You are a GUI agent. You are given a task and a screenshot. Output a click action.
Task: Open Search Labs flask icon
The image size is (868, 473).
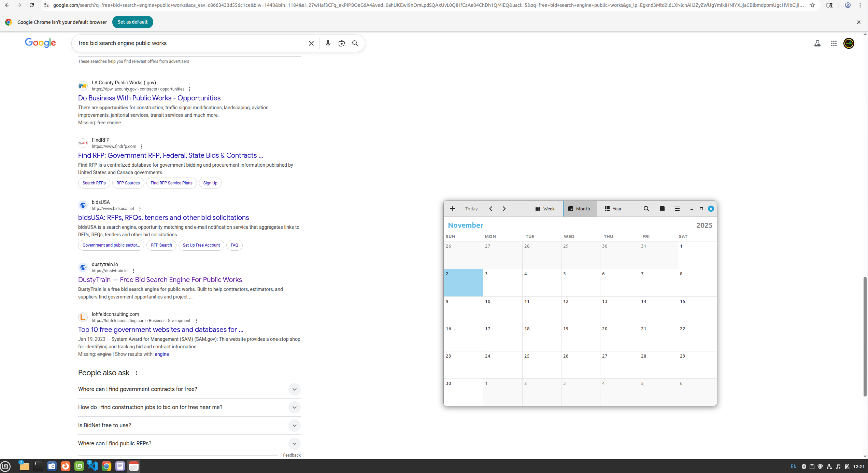pos(817,43)
